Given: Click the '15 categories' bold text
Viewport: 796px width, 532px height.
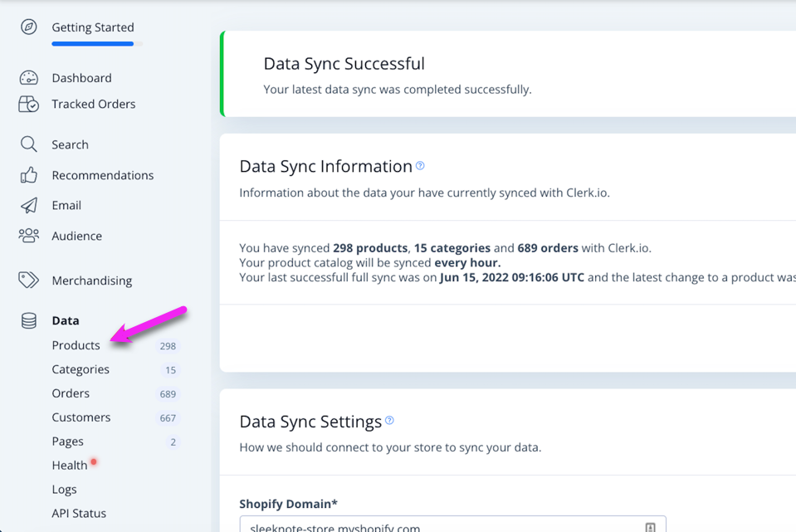Looking at the screenshot, I should 452,247.
